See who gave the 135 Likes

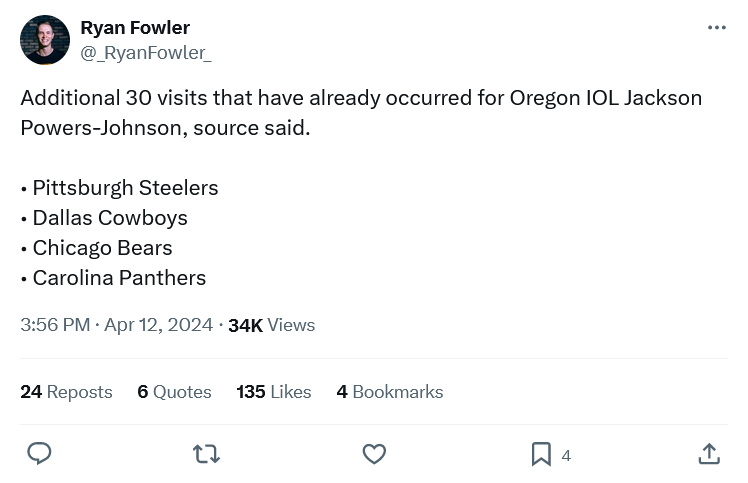click(x=273, y=392)
